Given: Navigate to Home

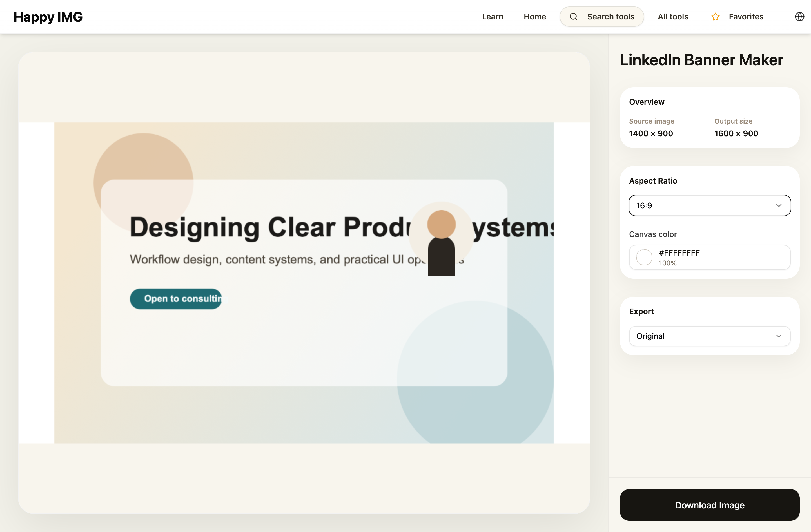Looking at the screenshot, I should [535, 16].
